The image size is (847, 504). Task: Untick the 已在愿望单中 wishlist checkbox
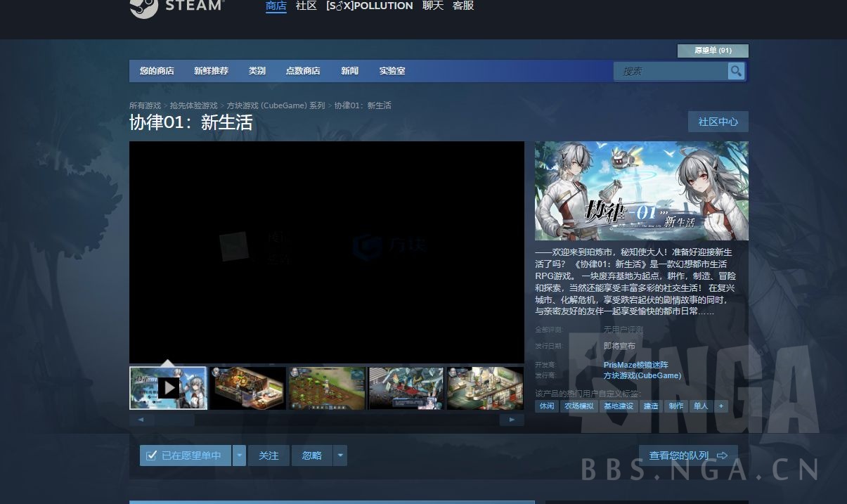151,455
